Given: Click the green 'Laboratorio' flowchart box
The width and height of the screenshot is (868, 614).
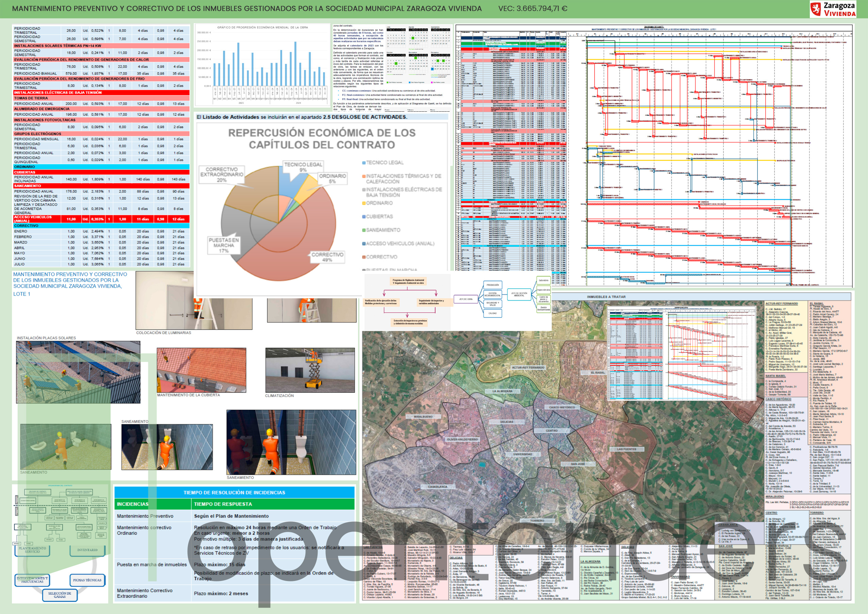Looking at the screenshot, I should (543, 280).
